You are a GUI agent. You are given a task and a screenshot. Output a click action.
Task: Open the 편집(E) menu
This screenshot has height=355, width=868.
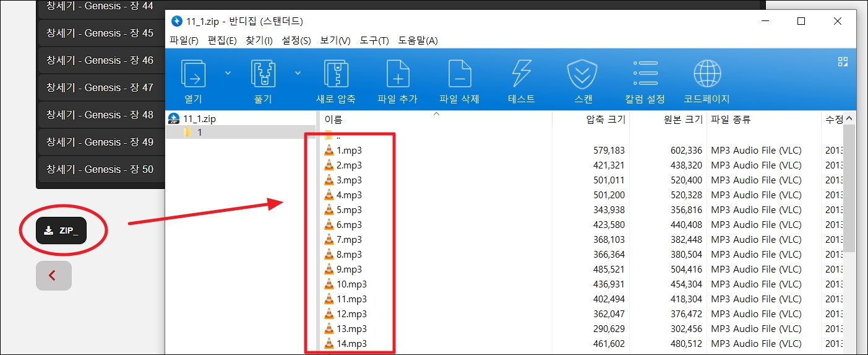(x=222, y=40)
